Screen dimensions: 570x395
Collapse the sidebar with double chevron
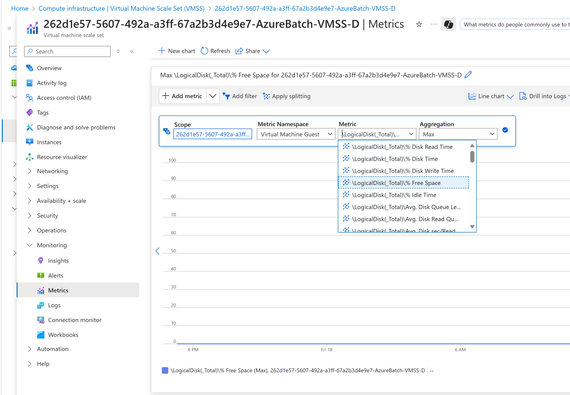coord(132,51)
